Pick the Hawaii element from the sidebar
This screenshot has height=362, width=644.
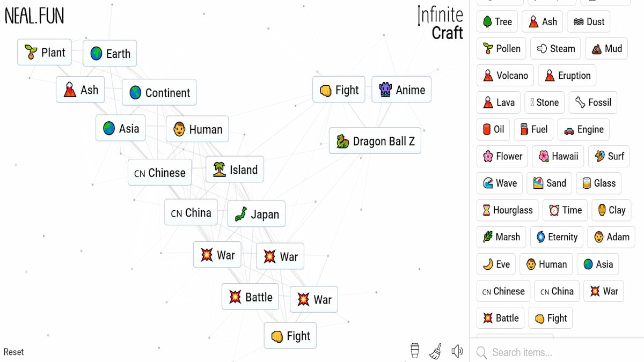pyautogui.click(x=558, y=156)
